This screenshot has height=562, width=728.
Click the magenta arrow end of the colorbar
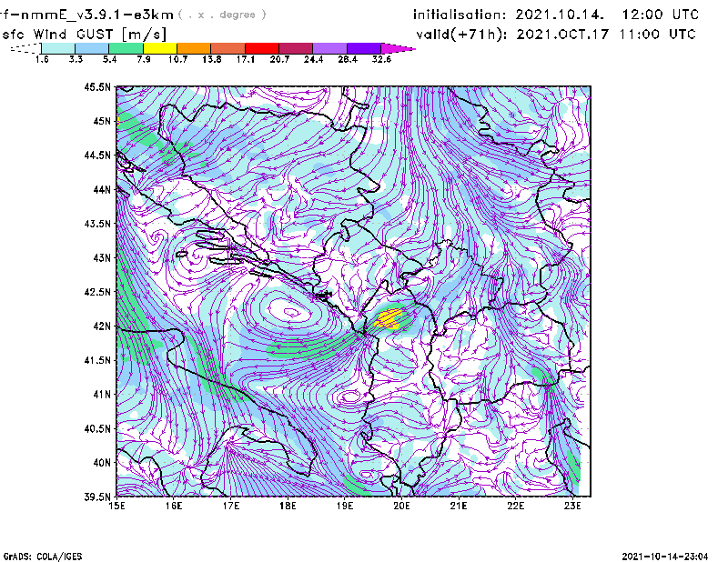[398, 48]
